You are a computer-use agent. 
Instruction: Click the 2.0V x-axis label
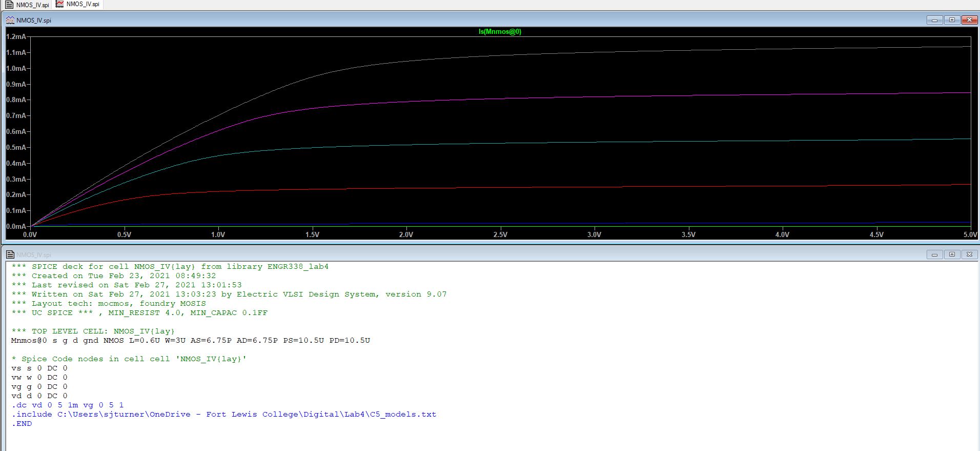(406, 234)
